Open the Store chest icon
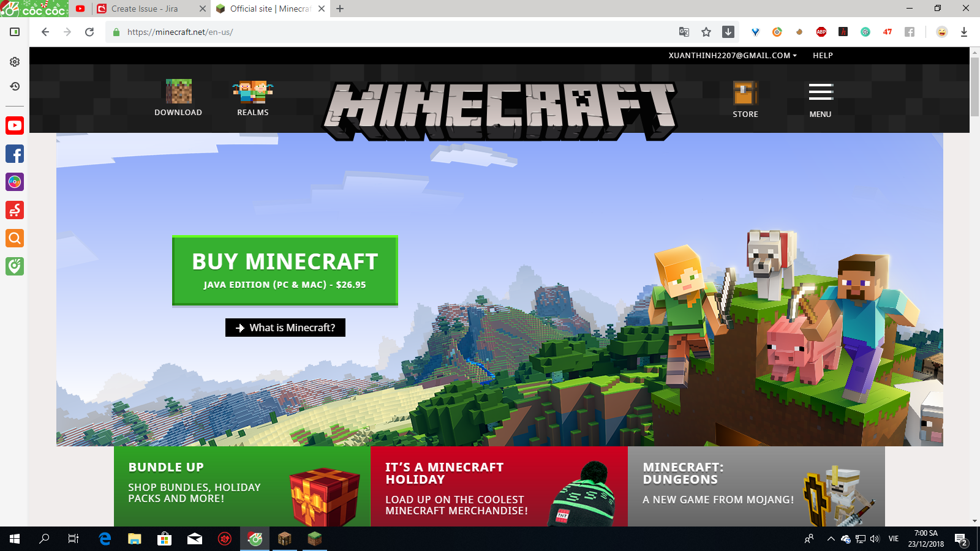 coord(745,92)
